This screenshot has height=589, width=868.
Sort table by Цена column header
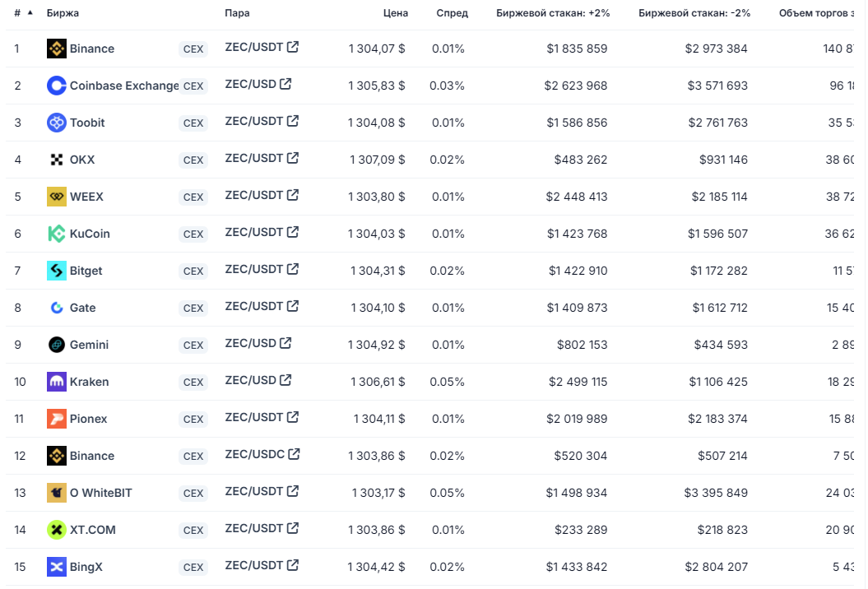pyautogui.click(x=395, y=12)
